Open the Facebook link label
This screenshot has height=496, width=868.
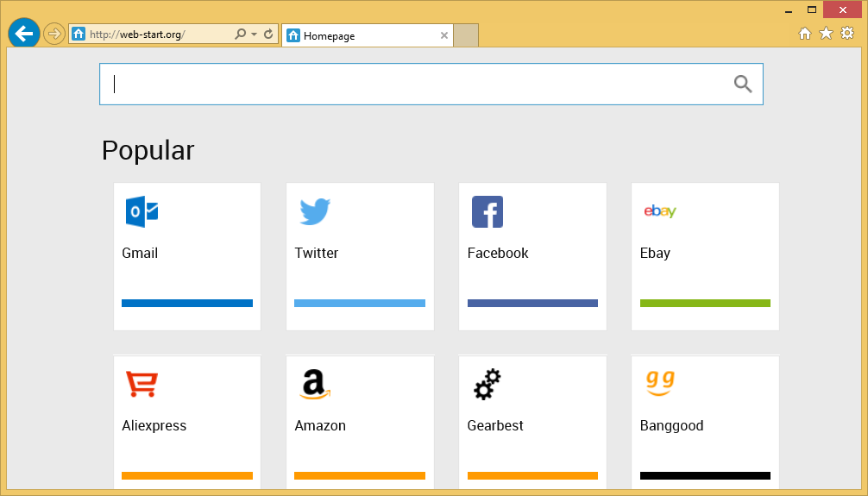click(x=498, y=253)
